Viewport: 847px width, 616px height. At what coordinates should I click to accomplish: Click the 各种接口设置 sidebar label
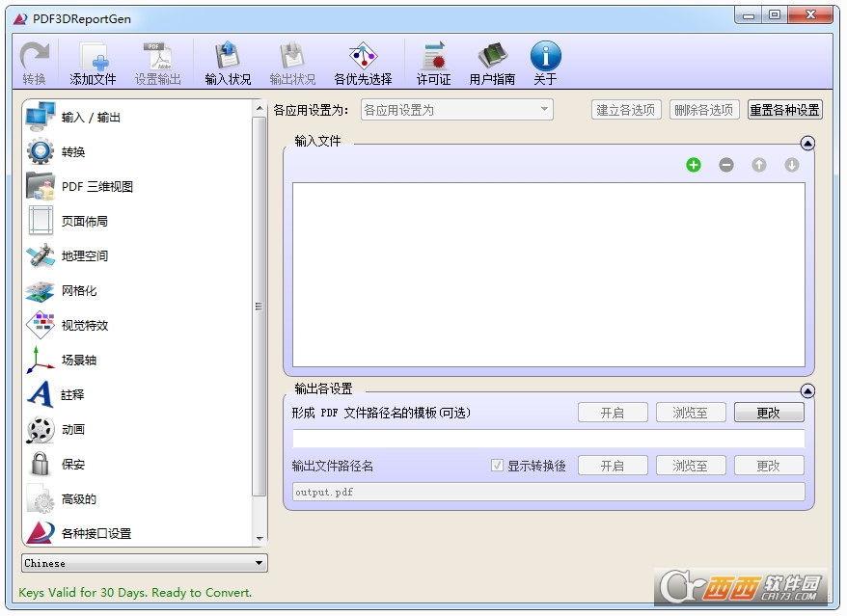coord(96,533)
